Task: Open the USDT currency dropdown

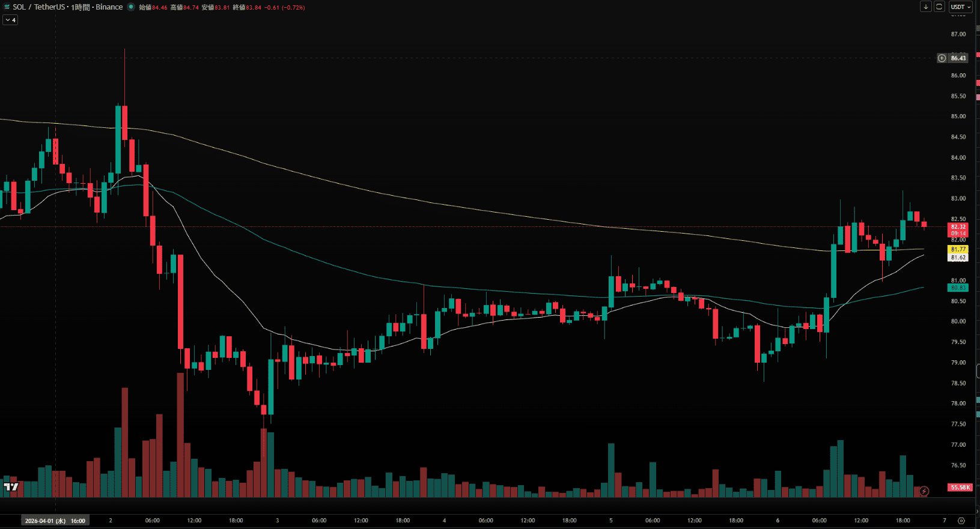Action: [961, 7]
